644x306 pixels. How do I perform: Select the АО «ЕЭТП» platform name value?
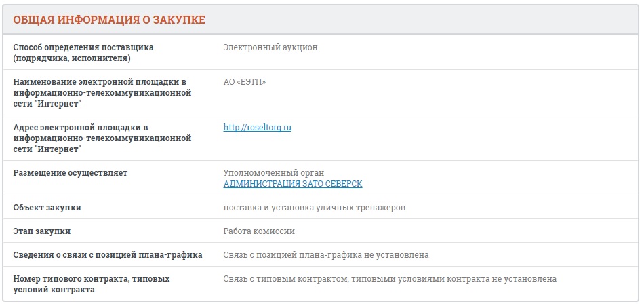[x=245, y=82]
